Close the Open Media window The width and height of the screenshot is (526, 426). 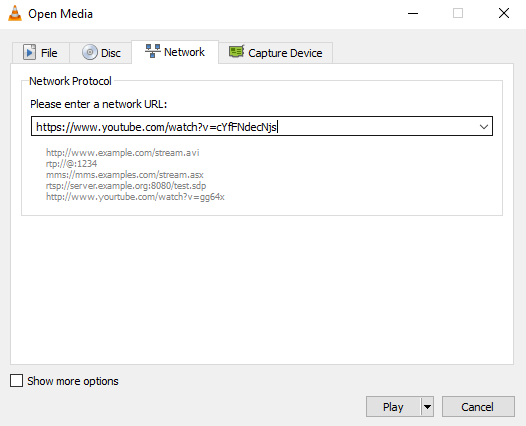tap(504, 14)
